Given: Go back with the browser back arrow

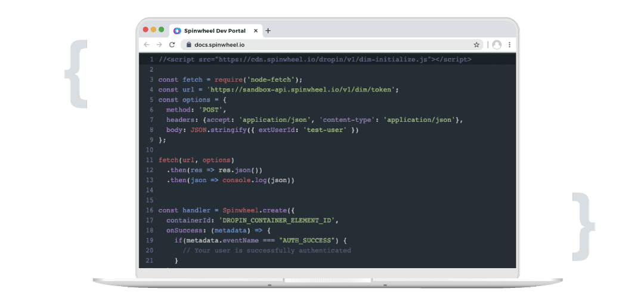Looking at the screenshot, I should pyautogui.click(x=147, y=45).
